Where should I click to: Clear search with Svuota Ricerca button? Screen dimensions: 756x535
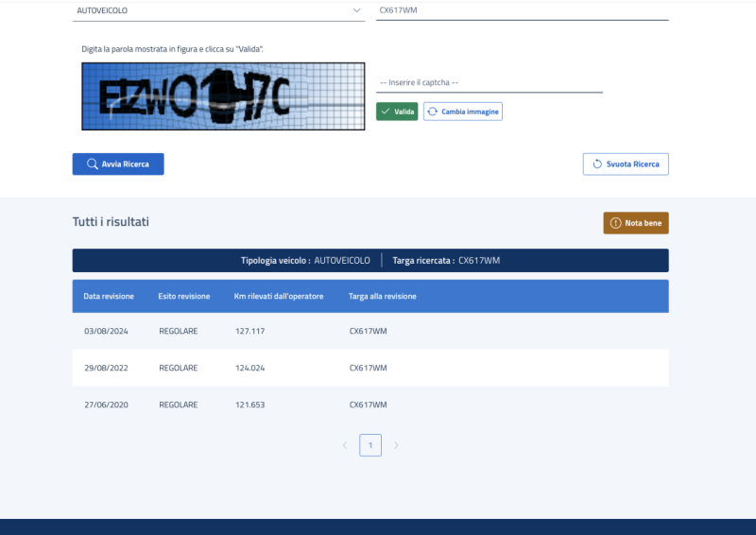[x=626, y=164]
